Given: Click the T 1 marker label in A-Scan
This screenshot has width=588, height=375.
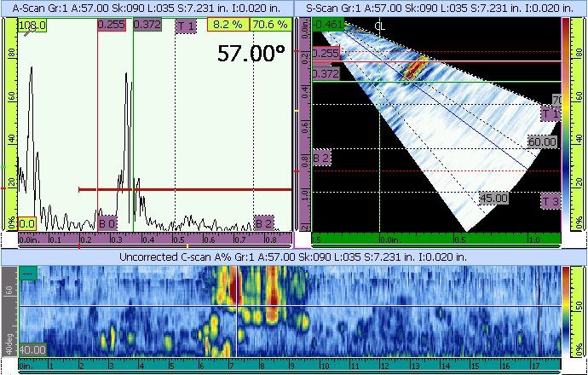Looking at the screenshot, I should (186, 26).
